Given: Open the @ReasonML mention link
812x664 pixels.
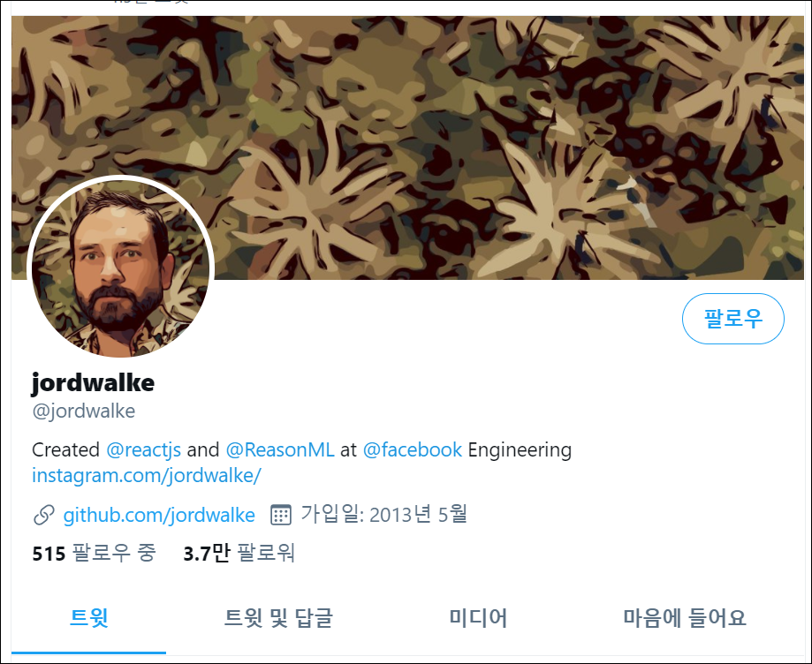Looking at the screenshot, I should coord(280,449).
